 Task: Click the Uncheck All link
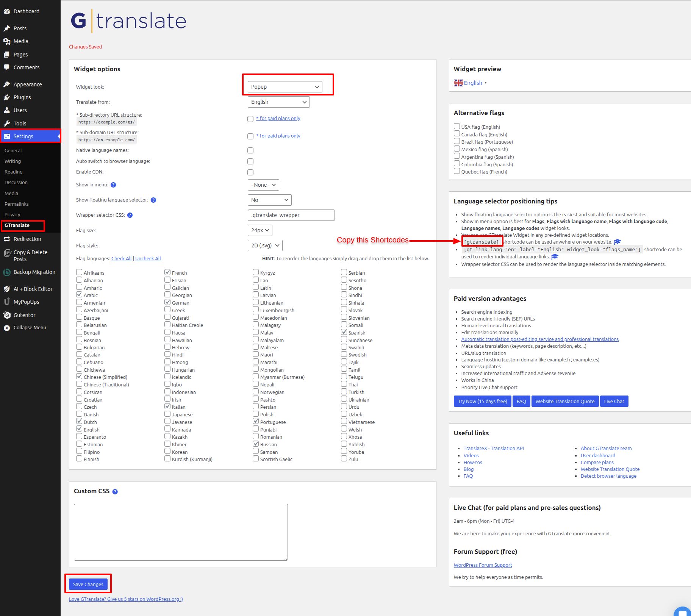(148, 258)
